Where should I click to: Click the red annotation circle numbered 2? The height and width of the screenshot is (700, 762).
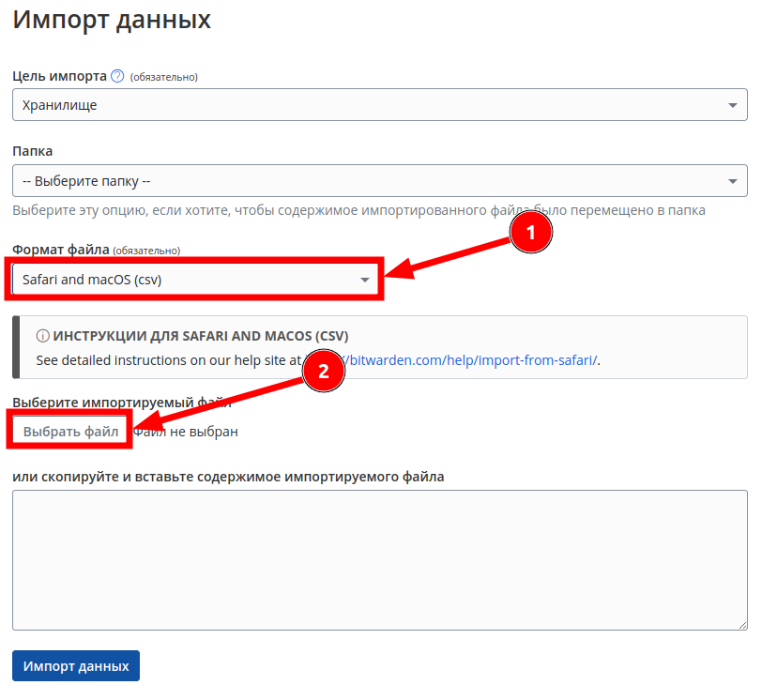[x=324, y=371]
